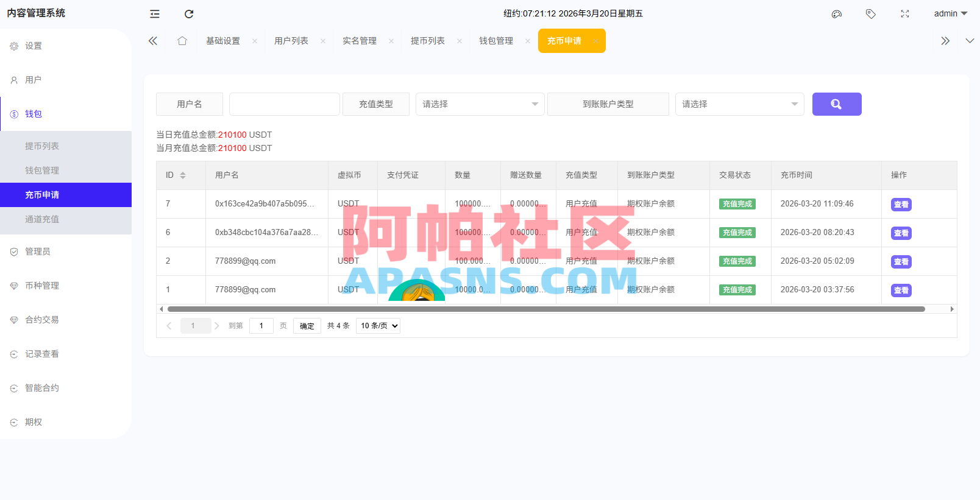The height and width of the screenshot is (500, 980).
Task: Click the table horizontal scrollbar
Action: pos(546,309)
